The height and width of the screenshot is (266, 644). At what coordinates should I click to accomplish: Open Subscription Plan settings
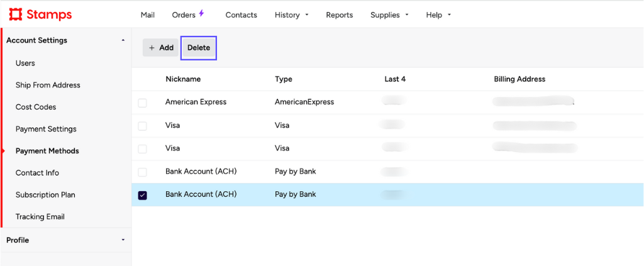45,194
